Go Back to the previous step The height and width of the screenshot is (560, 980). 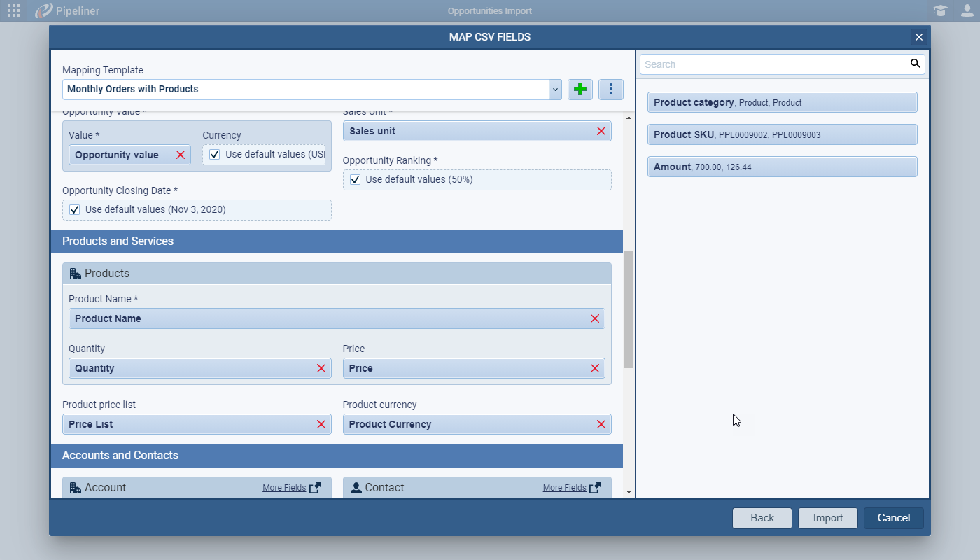coord(762,518)
